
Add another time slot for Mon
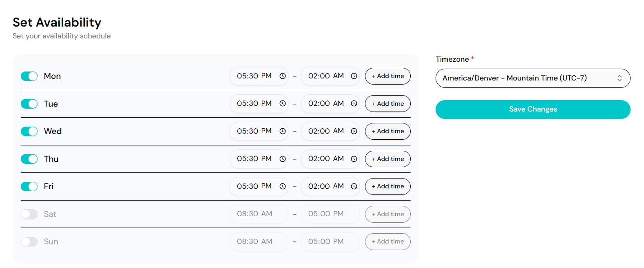point(387,76)
